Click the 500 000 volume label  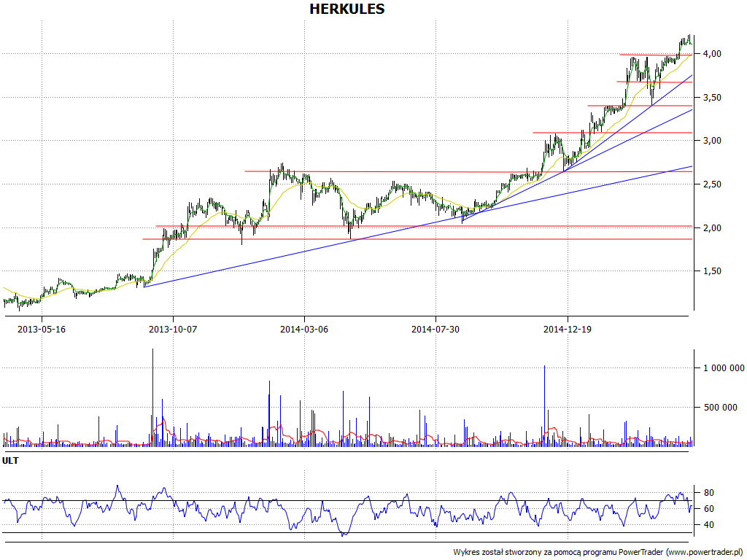(720, 407)
